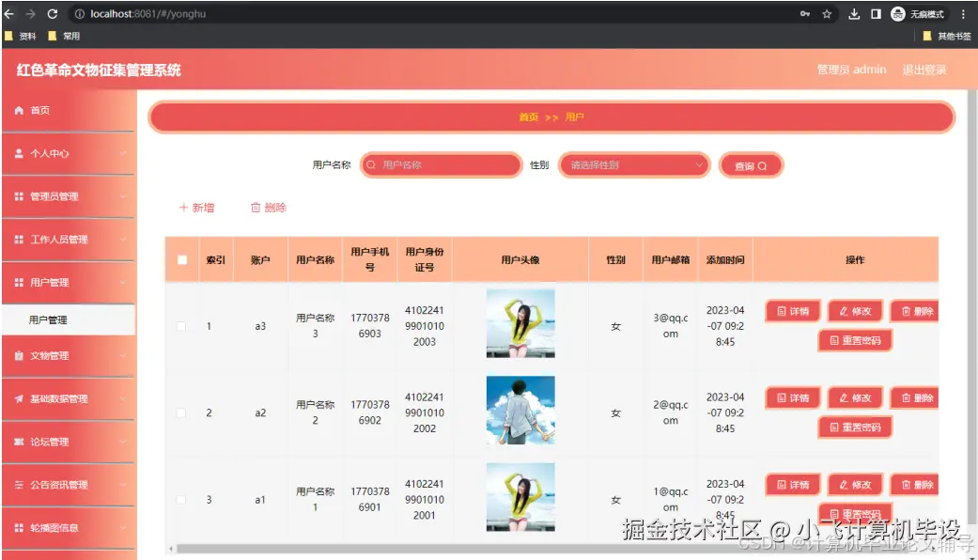Click the 查询 search button
The width and height of the screenshot is (978, 560).
pos(749,164)
